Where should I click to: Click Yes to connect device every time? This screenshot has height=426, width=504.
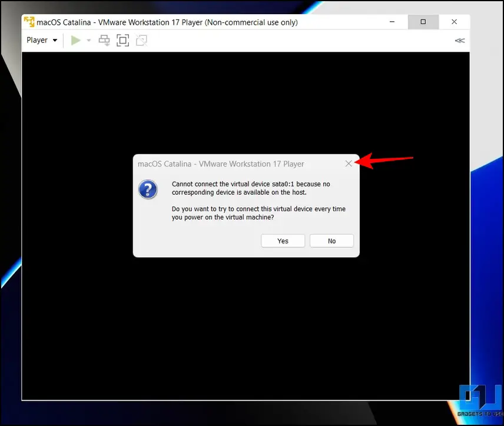283,241
